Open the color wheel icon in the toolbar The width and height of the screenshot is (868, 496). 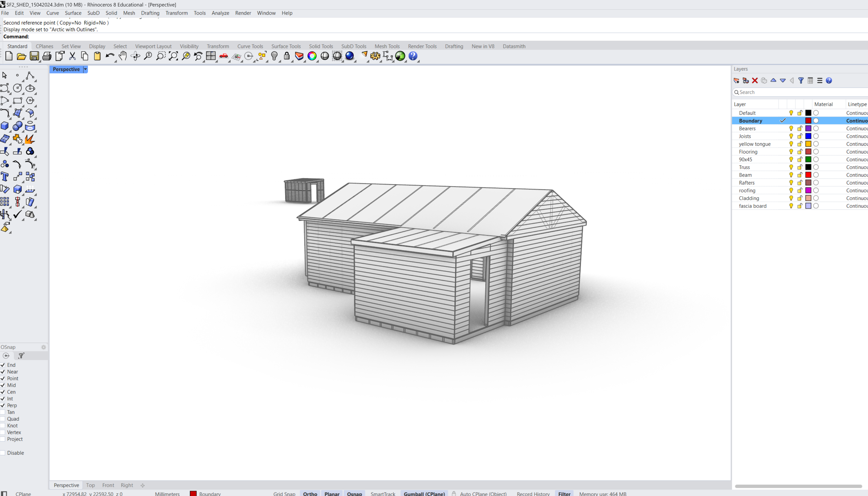click(x=312, y=56)
